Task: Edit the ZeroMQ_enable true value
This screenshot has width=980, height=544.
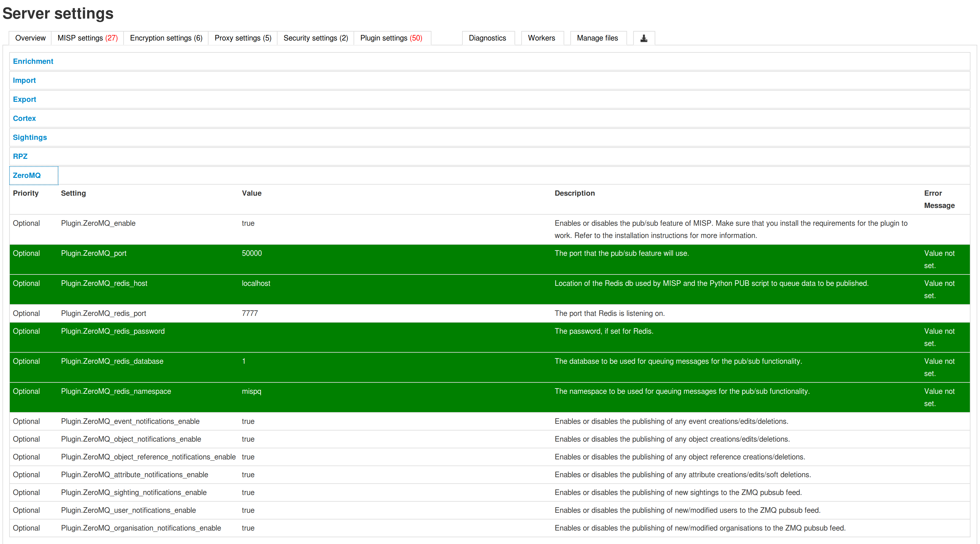Action: (248, 223)
